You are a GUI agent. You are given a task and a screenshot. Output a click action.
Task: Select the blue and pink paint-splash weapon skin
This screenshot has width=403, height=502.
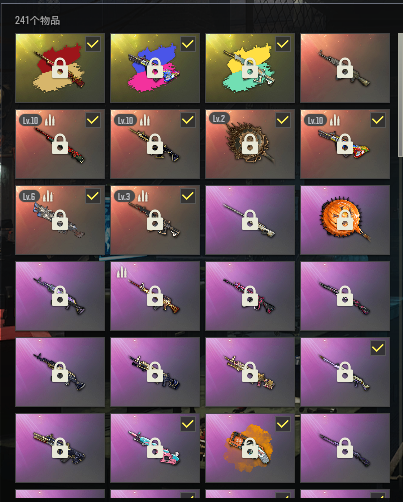[155, 68]
